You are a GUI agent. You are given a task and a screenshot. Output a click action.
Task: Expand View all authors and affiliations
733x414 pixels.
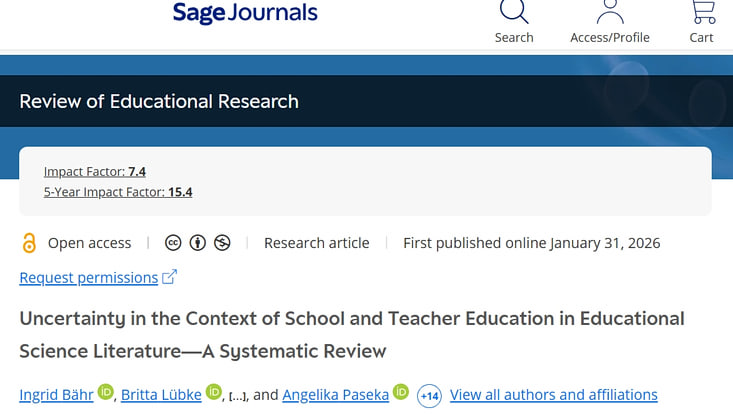point(553,395)
